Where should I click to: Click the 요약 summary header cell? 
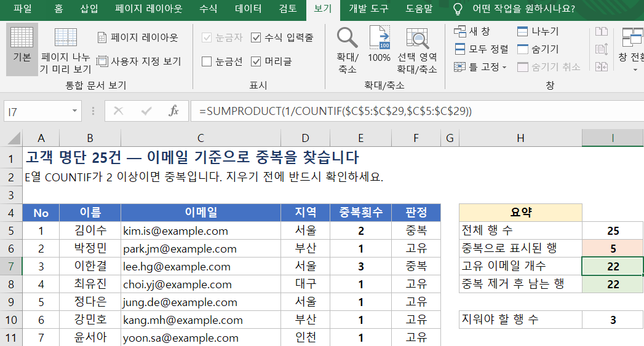click(x=520, y=213)
